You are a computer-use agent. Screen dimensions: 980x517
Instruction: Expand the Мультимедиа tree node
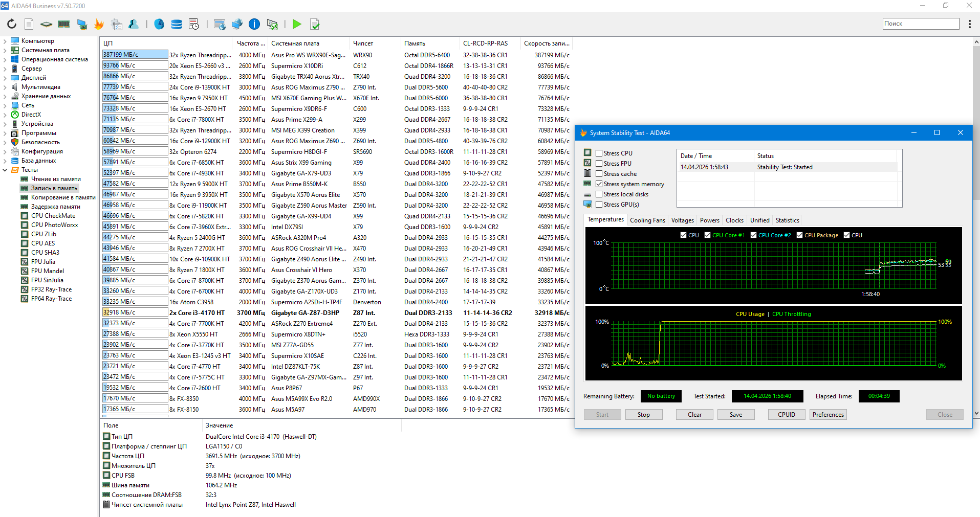pos(5,87)
